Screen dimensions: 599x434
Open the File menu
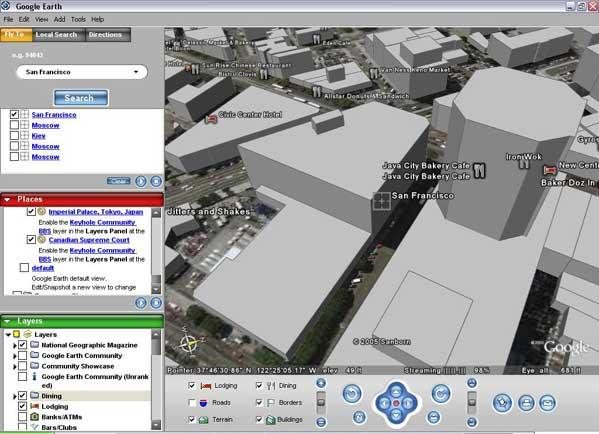[x=8, y=19]
